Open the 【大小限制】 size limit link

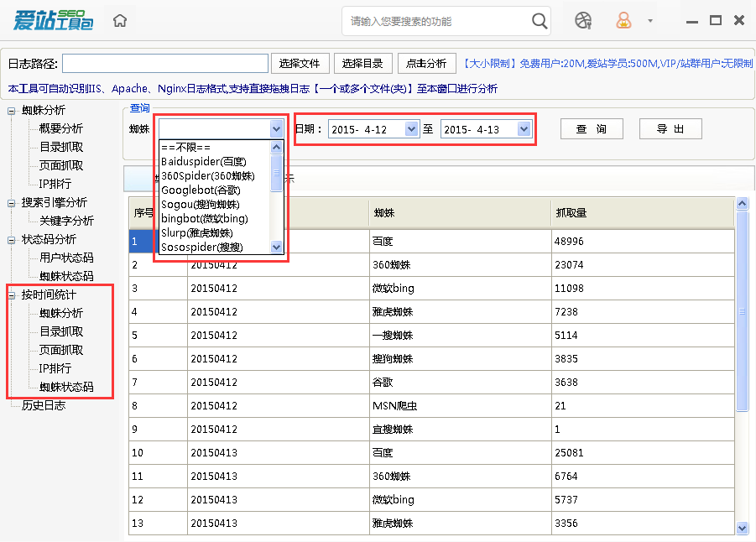tap(487, 63)
